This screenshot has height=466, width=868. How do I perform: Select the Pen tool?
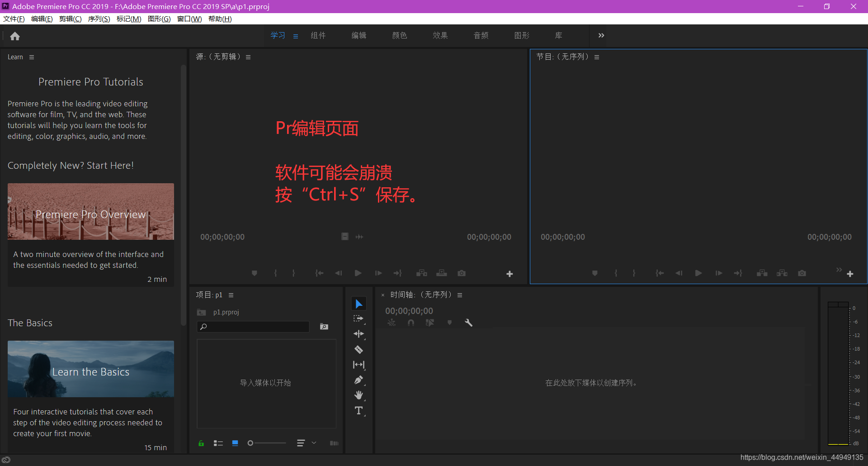(359, 380)
